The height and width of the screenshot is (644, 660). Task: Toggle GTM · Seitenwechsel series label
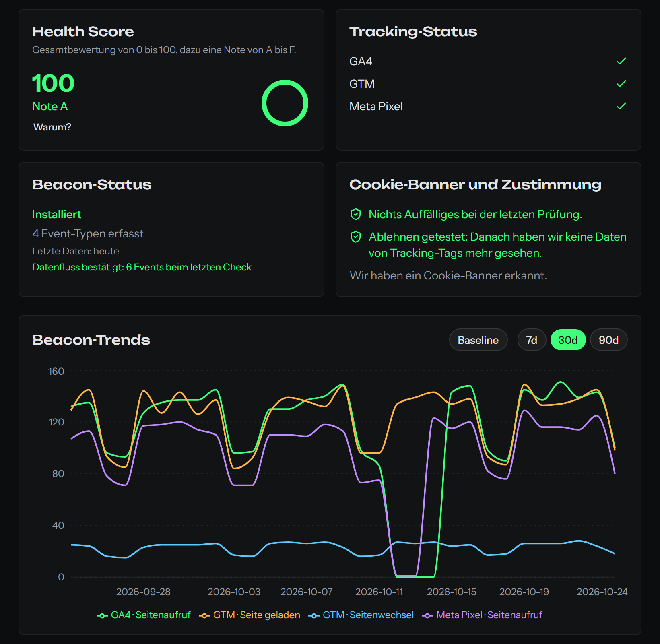pos(368,615)
